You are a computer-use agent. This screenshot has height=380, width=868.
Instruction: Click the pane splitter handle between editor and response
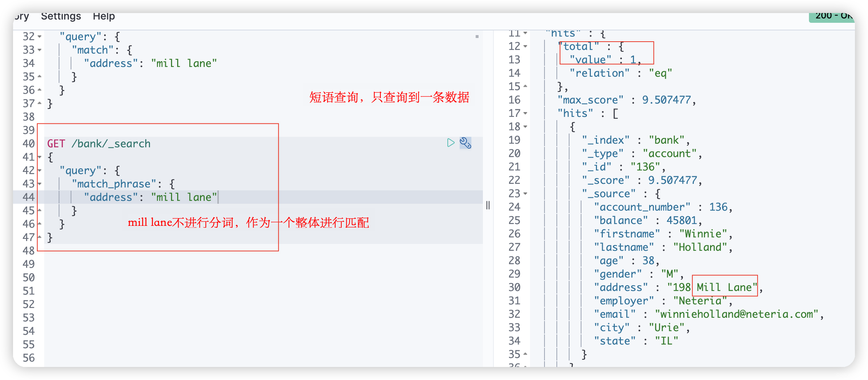pos(488,205)
